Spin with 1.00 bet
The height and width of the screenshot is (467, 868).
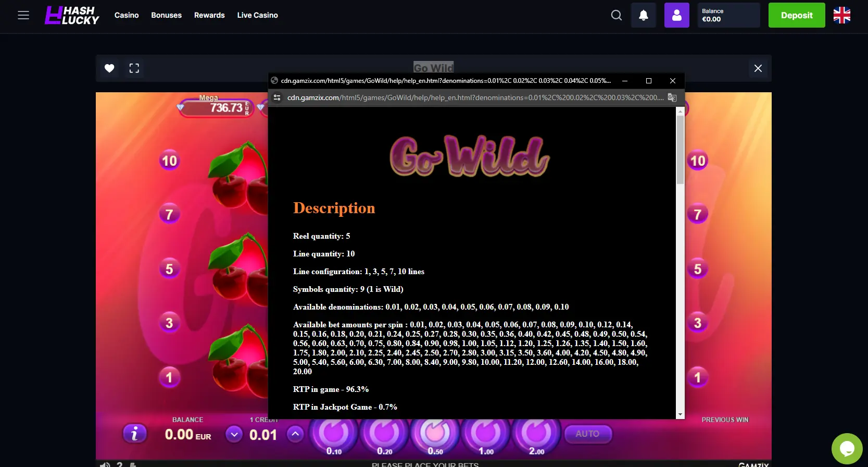tap(485, 435)
